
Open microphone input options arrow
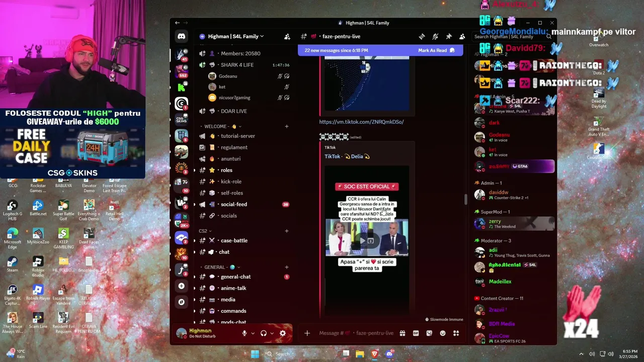point(253,333)
